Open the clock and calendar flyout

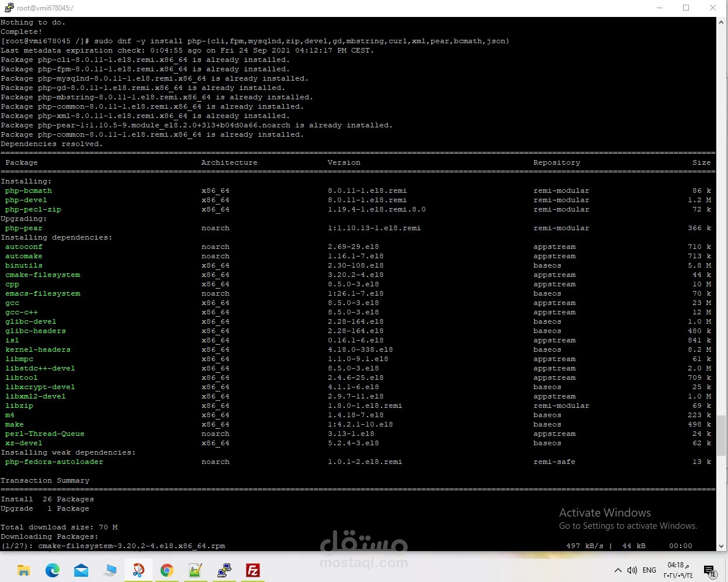(x=678, y=570)
